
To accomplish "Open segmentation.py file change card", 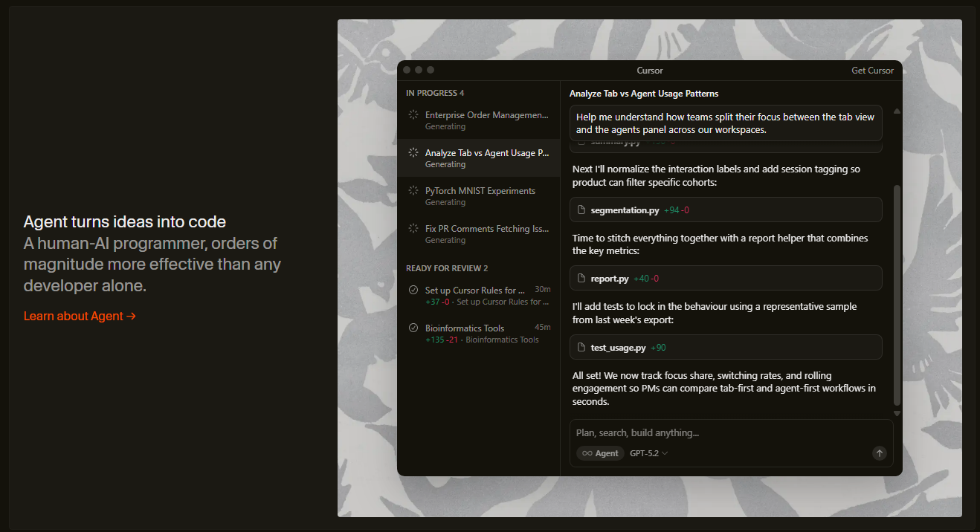I will pos(726,210).
